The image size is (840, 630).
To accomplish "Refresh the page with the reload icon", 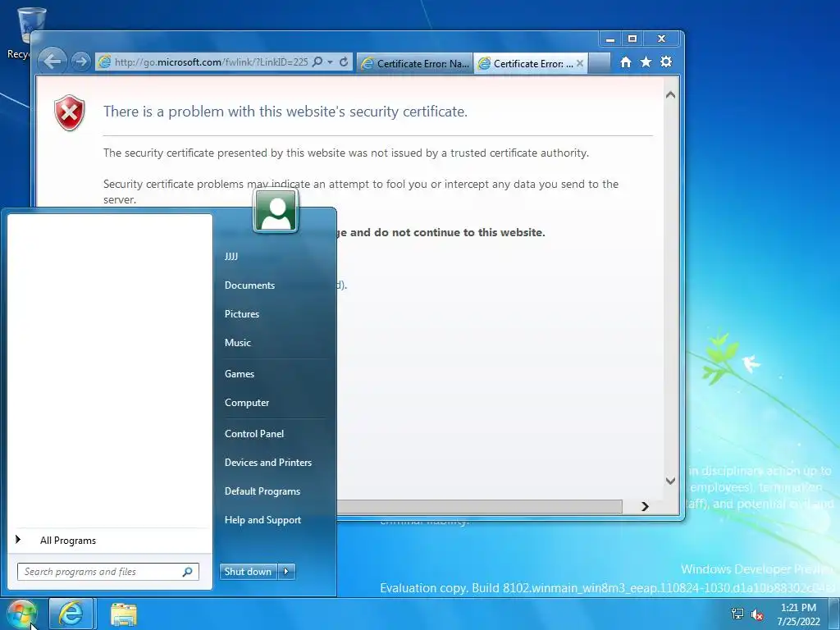I will (344, 62).
